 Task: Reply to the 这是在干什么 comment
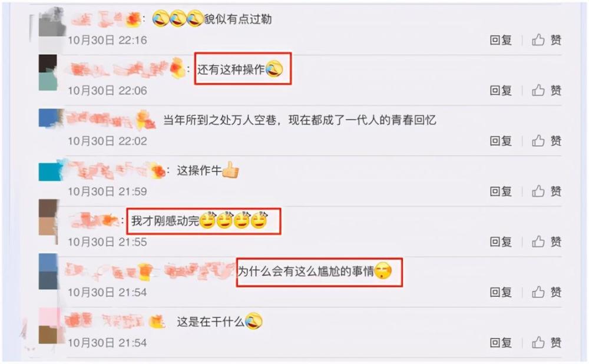501,342
